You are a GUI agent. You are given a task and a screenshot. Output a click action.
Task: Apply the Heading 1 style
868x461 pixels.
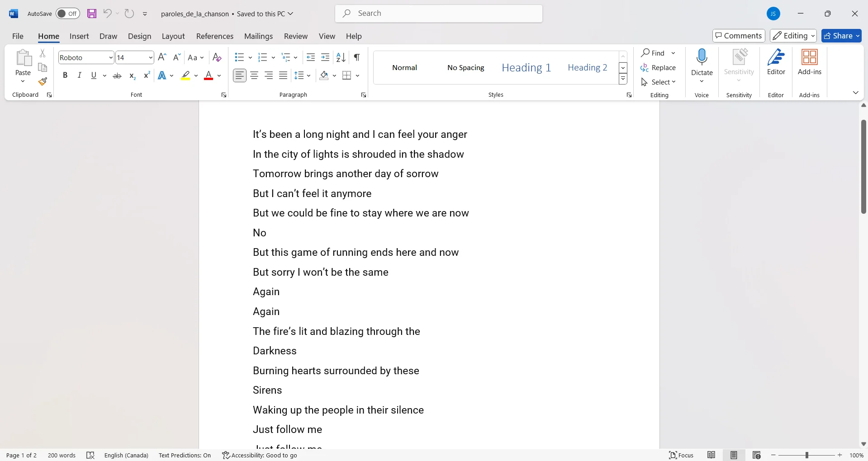[x=526, y=67]
